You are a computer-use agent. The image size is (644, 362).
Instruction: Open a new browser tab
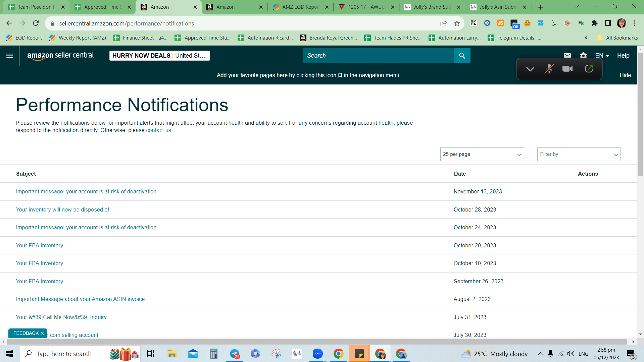click(540, 7)
